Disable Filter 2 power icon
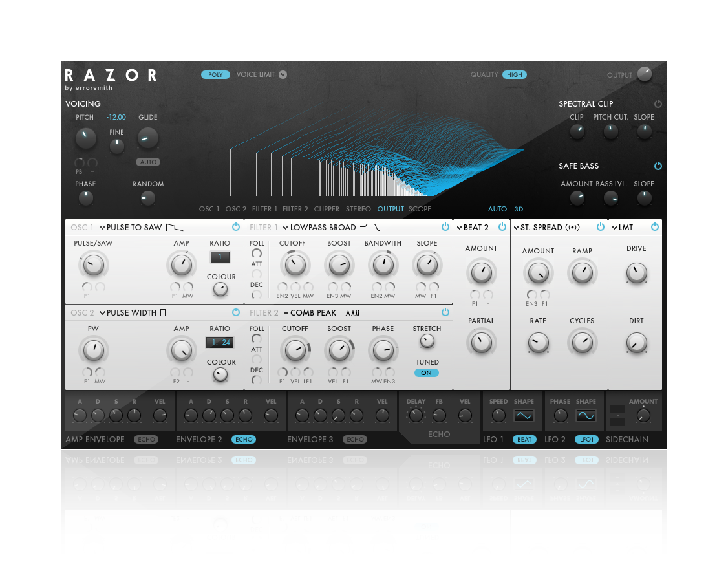 (x=445, y=312)
